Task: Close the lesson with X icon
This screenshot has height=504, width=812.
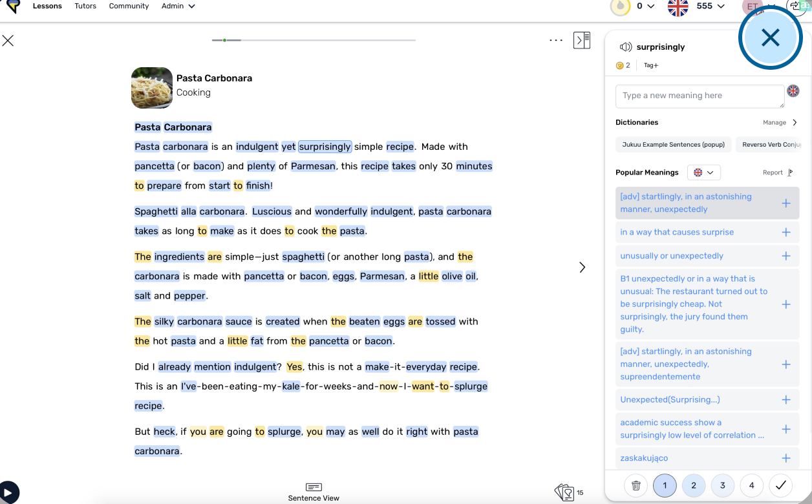Action: 8,41
